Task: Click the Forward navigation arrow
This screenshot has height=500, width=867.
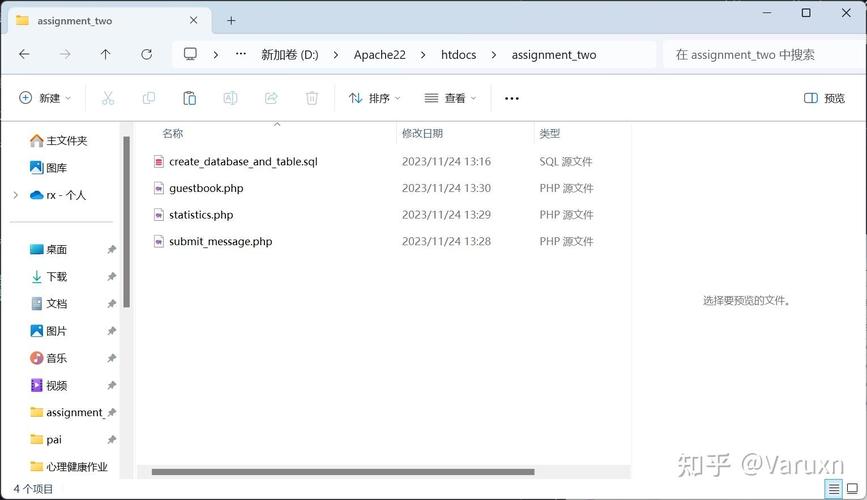Action: click(65, 54)
